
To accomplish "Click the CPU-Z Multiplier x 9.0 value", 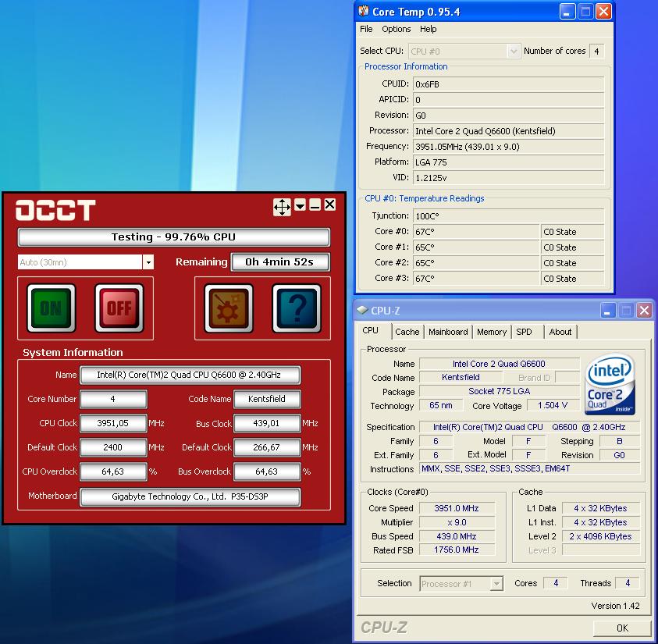I will point(457,522).
